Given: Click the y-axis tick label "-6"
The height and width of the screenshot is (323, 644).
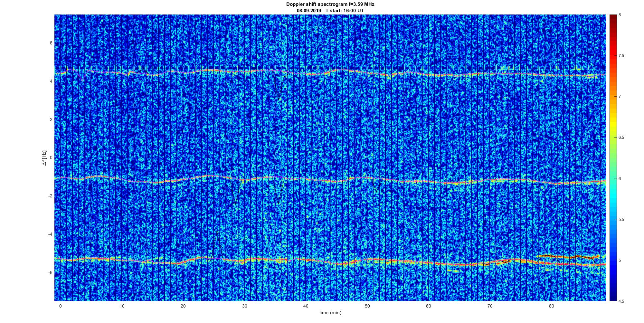Looking at the screenshot, I should (50, 272).
